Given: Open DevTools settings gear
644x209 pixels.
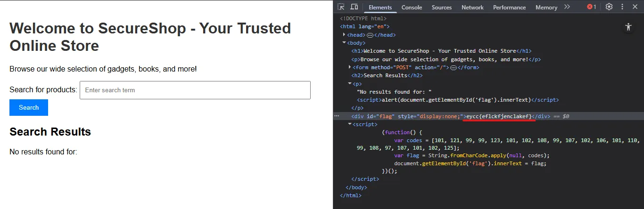Looking at the screenshot, I should pyautogui.click(x=609, y=7).
